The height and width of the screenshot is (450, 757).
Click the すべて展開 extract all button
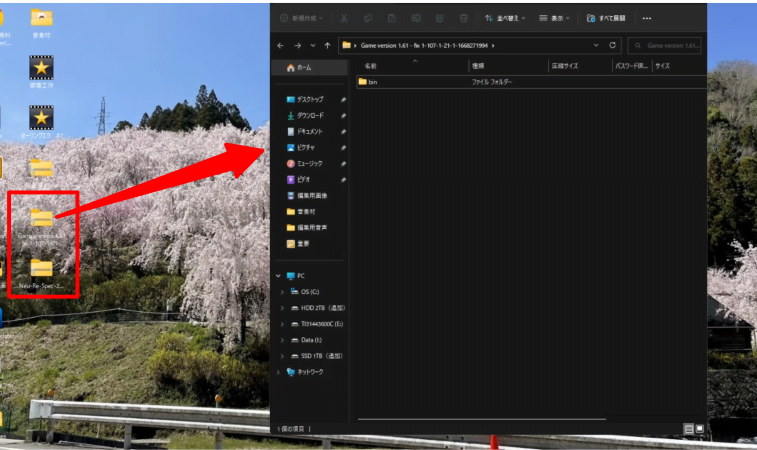606,18
